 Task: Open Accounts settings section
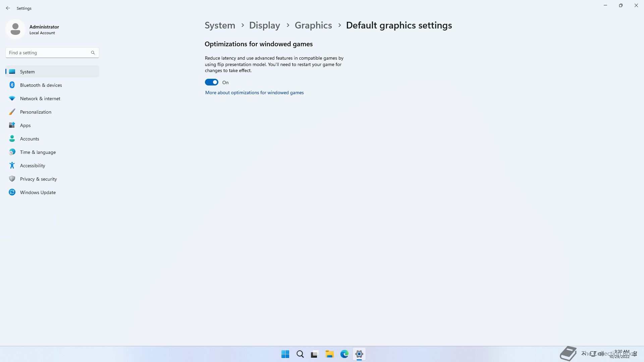click(x=30, y=139)
